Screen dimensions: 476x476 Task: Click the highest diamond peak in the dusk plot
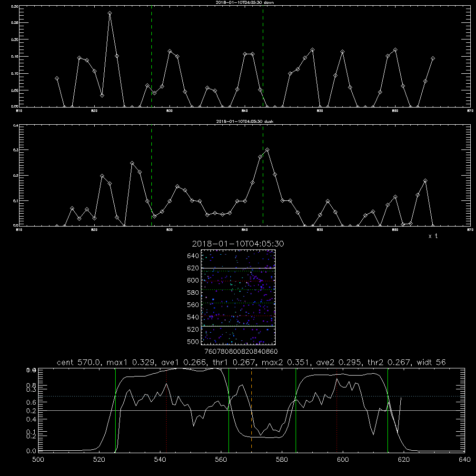coord(267,149)
